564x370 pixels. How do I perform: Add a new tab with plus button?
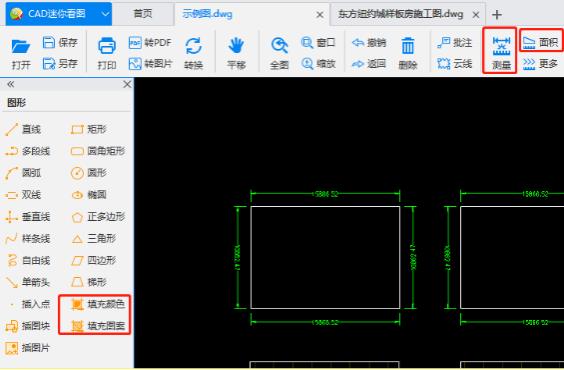tap(497, 15)
